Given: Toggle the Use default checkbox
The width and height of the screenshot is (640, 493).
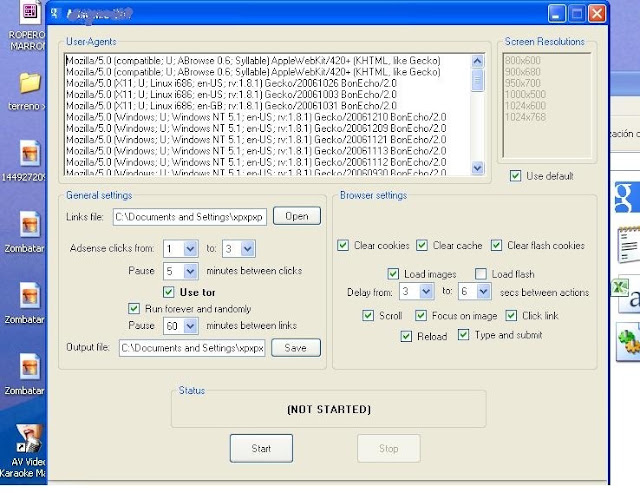Looking at the screenshot, I should point(515,176).
